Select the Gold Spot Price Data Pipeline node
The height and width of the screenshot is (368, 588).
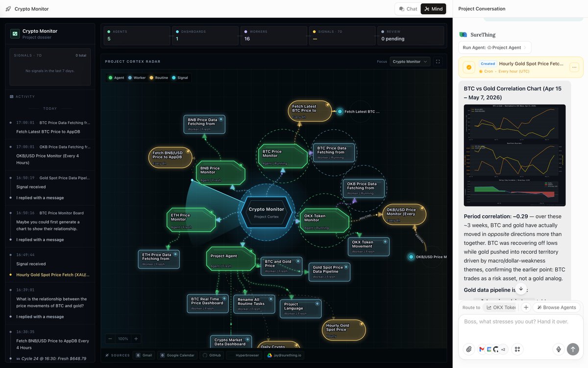330,272
